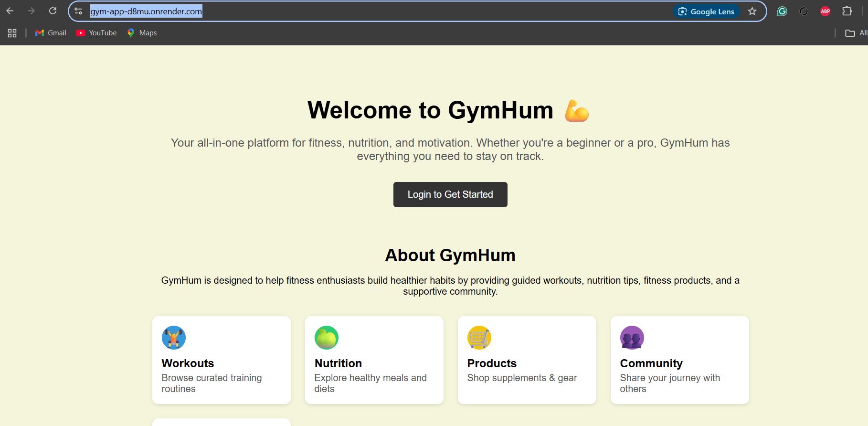
Task: Click Login to Get Started button
Action: pos(450,194)
